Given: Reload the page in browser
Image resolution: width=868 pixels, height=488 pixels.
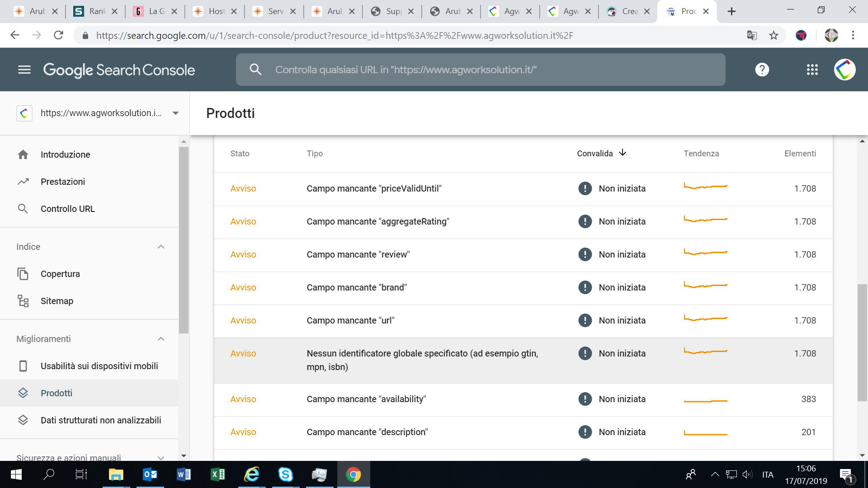Looking at the screenshot, I should click(58, 35).
